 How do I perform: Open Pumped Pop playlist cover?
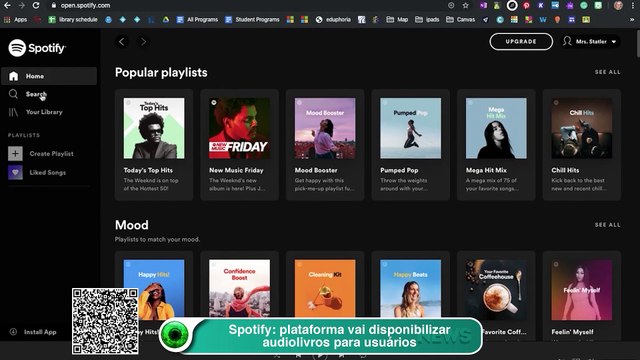pyautogui.click(x=411, y=128)
